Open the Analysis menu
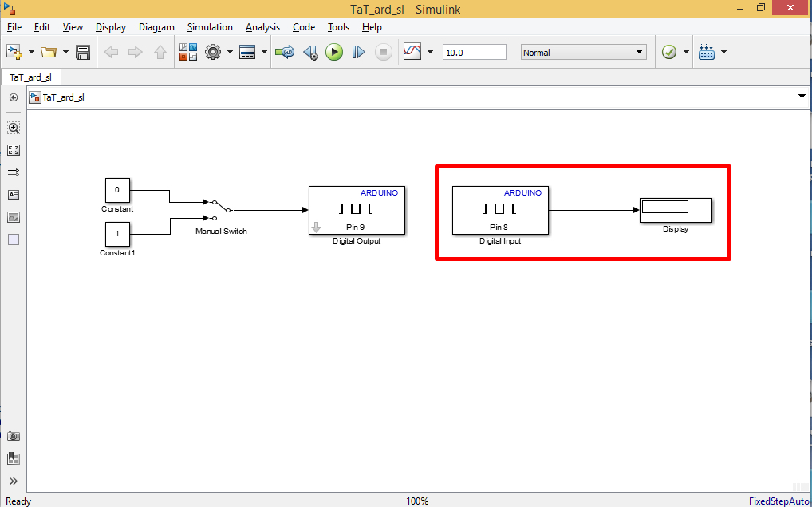Screen dimensions: 812x507 click(263, 27)
